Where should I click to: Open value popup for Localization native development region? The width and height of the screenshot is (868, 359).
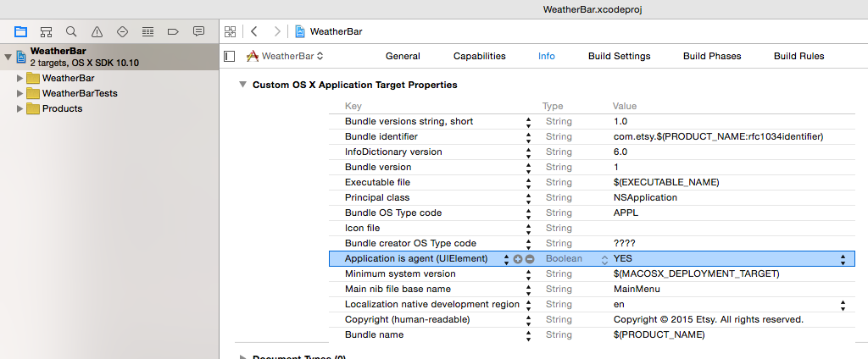coord(843,304)
